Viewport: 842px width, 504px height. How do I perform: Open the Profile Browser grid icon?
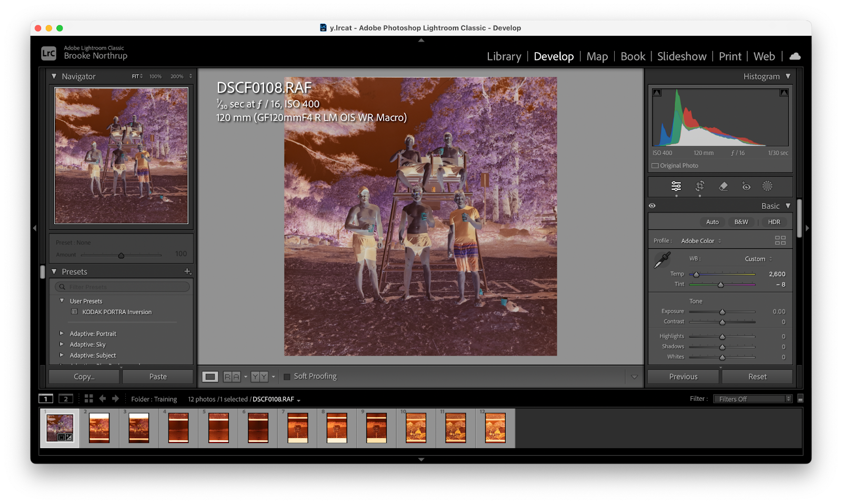click(x=780, y=240)
